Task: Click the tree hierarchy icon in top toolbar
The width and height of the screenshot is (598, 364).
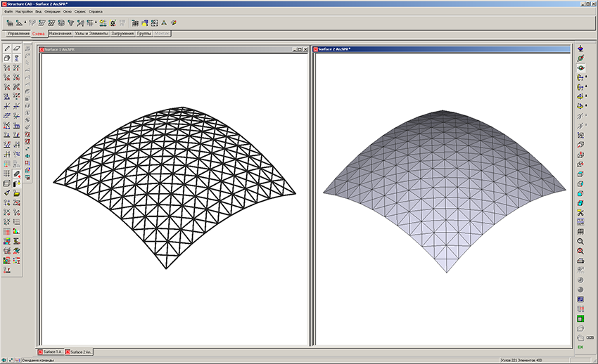Action: tap(163, 22)
